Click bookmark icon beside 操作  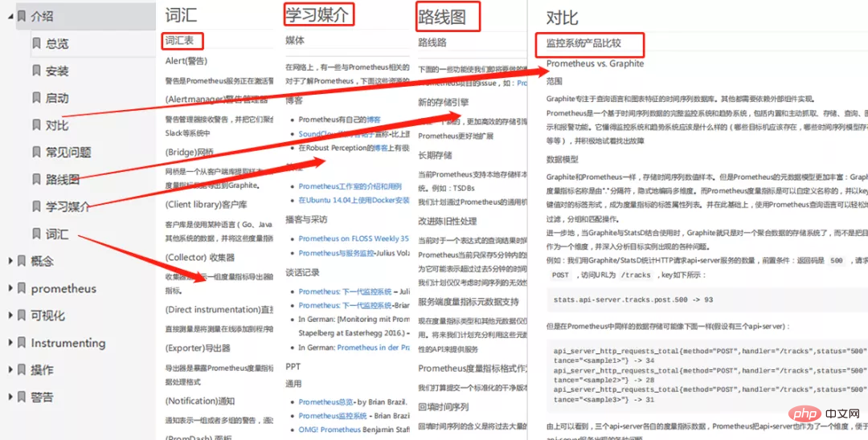22,369
